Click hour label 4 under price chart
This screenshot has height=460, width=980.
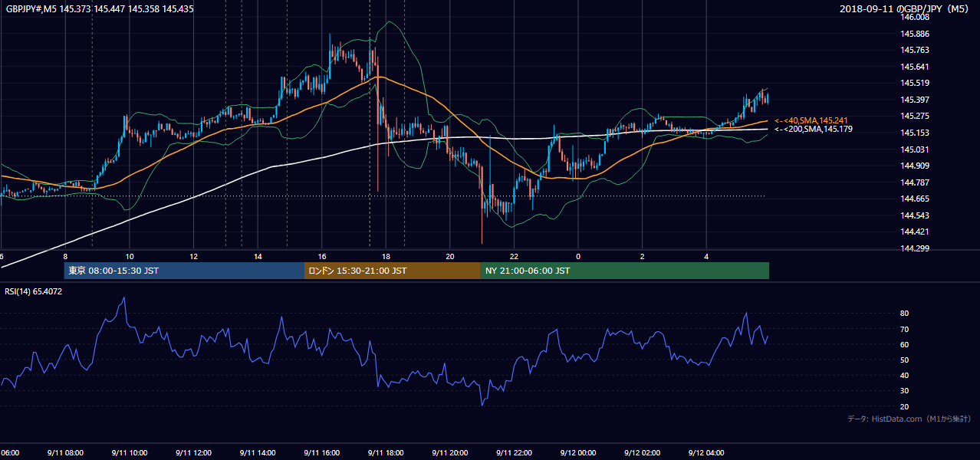(706, 257)
